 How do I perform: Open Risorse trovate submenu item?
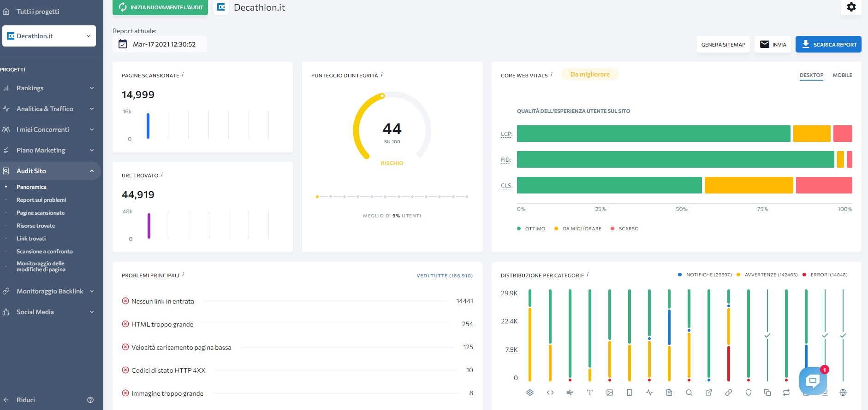click(x=36, y=226)
